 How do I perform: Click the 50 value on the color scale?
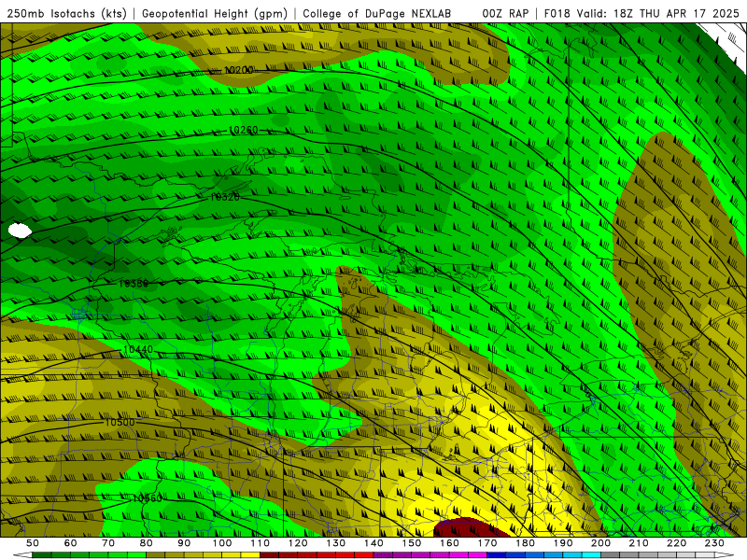click(33, 543)
